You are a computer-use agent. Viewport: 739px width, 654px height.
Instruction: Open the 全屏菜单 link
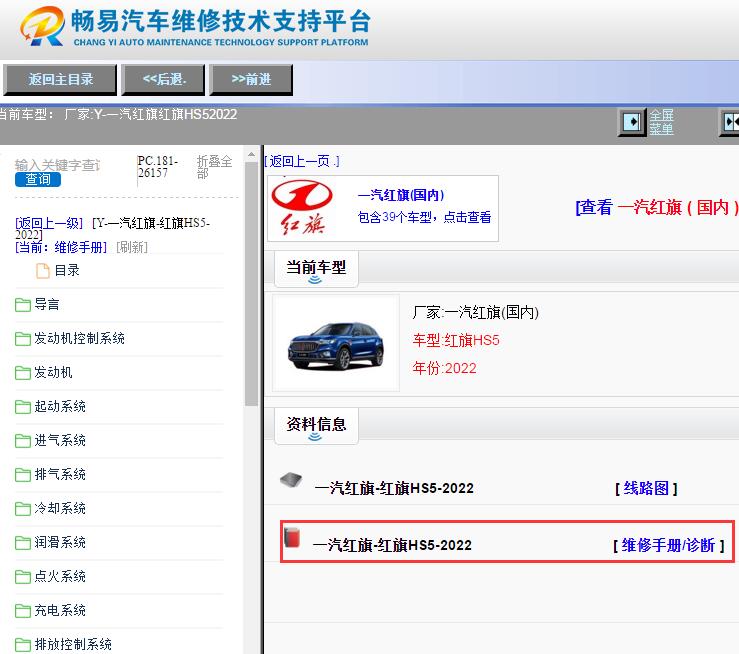(x=661, y=122)
